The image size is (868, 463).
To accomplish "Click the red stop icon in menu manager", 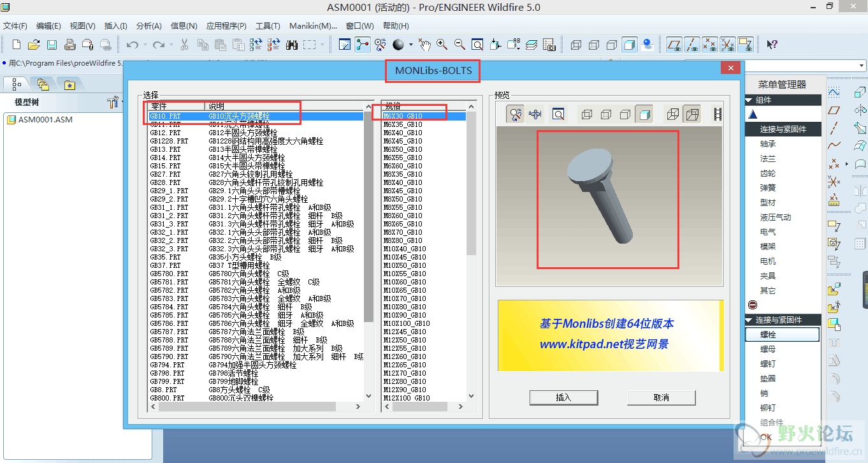I will [x=753, y=305].
